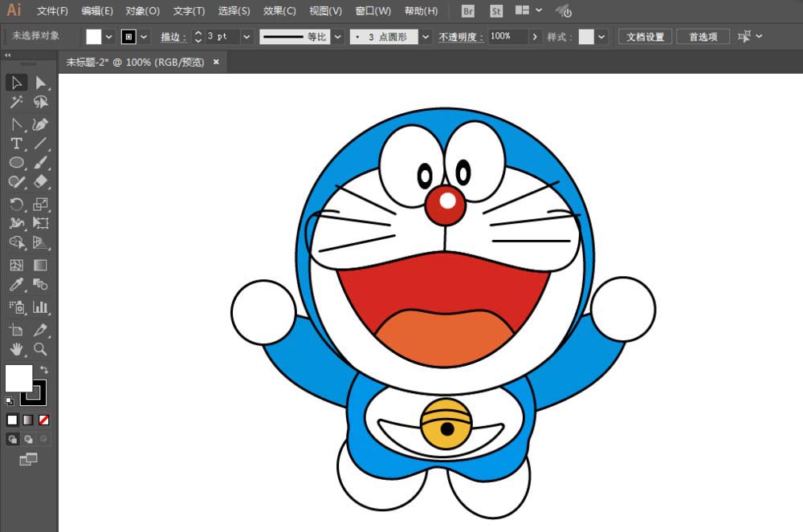The width and height of the screenshot is (803, 532).
Task: Select the Lasso tool
Action: pos(40,103)
